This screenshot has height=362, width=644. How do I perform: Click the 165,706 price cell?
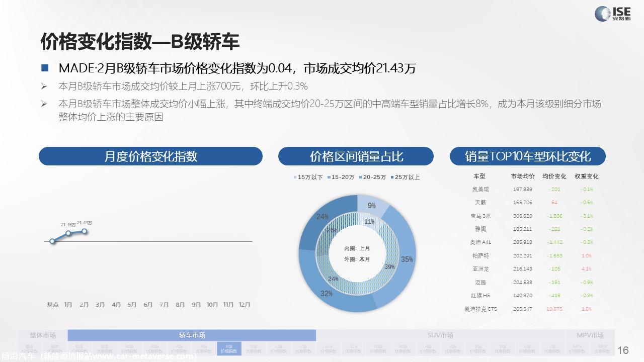pos(523,203)
